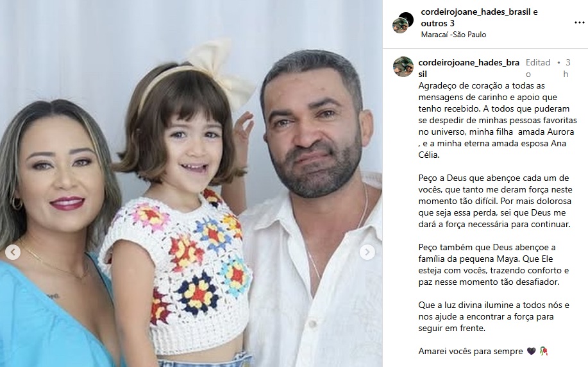Go to the previous photo in carousel
588x367 pixels.
coord(13,252)
